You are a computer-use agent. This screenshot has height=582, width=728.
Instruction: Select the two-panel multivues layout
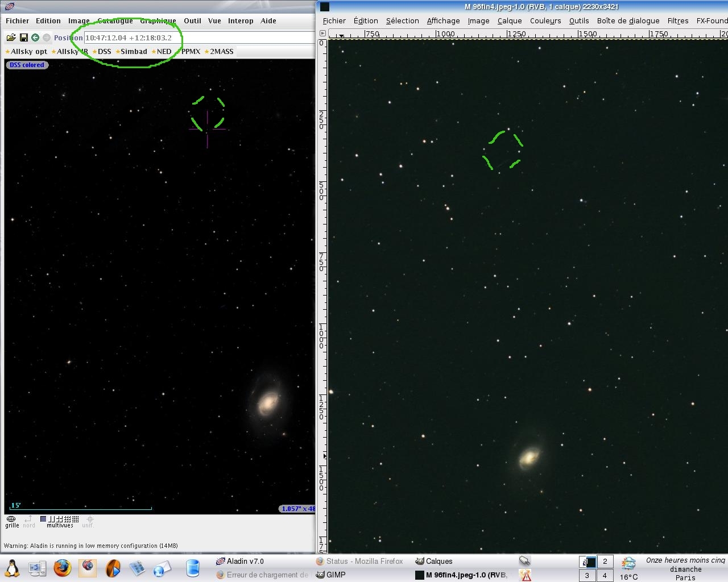tap(51, 519)
